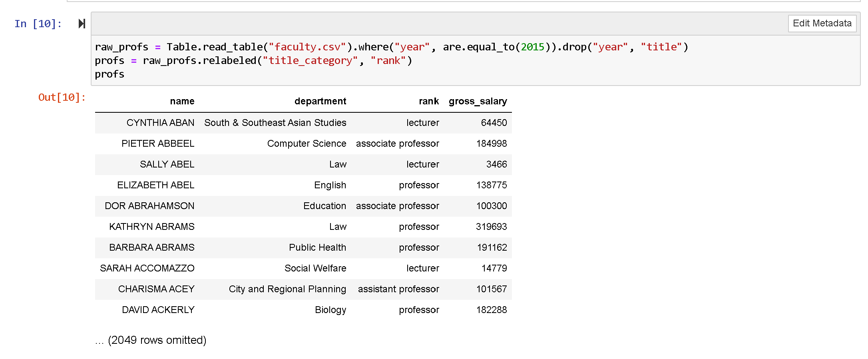Click Cynthia Aban's lecturer rank
This screenshot has width=868, height=359.
[423, 123]
